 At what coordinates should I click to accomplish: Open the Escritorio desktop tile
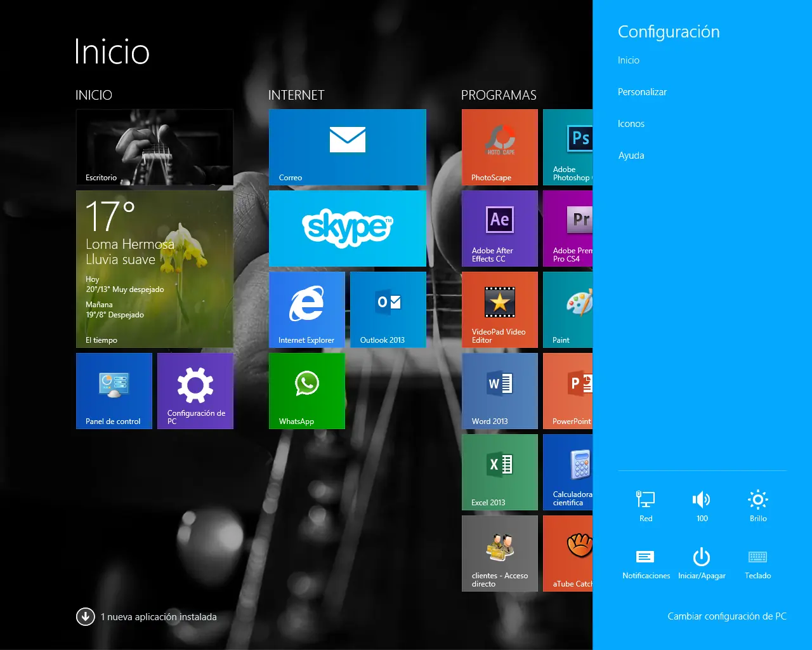(155, 147)
